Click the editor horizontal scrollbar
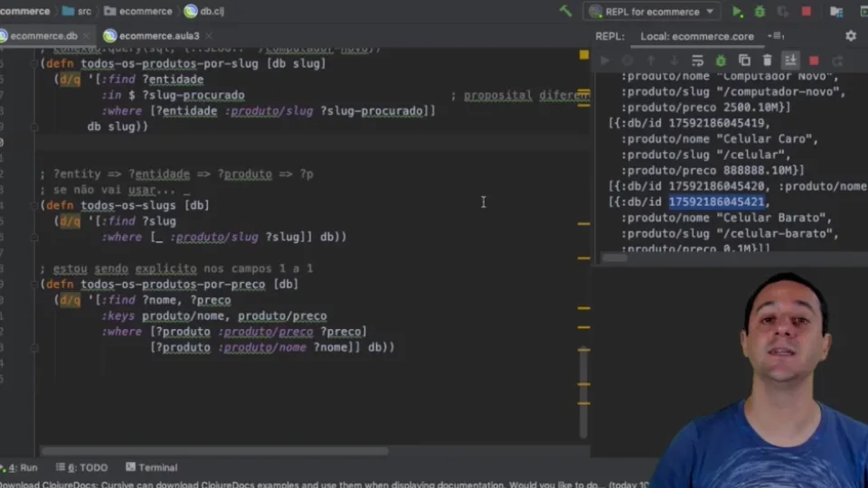Image resolution: width=868 pixels, height=488 pixels. click(215, 451)
